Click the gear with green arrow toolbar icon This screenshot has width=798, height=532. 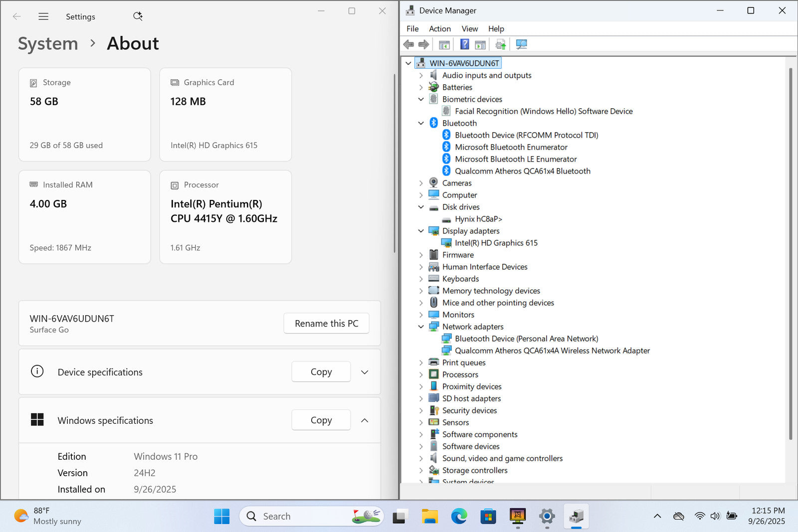(500, 44)
